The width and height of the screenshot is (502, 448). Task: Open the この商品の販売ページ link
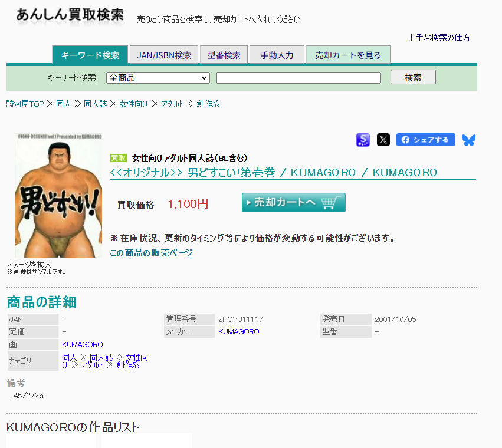coord(151,253)
